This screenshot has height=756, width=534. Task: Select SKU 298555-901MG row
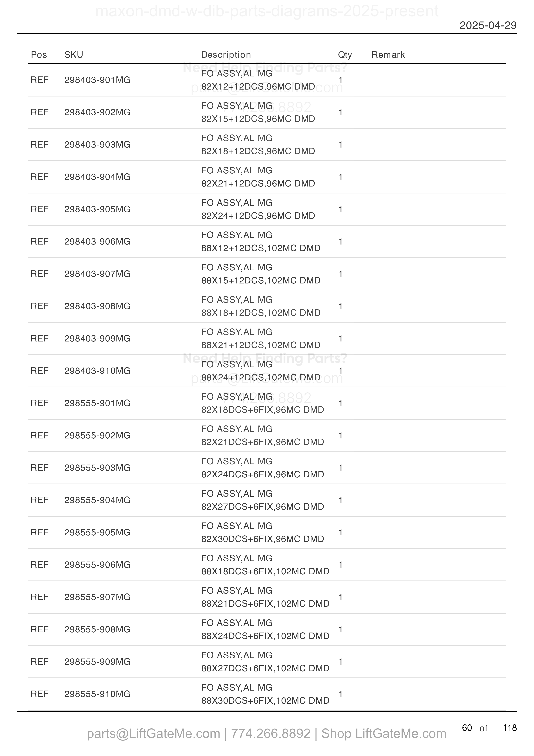click(267, 403)
